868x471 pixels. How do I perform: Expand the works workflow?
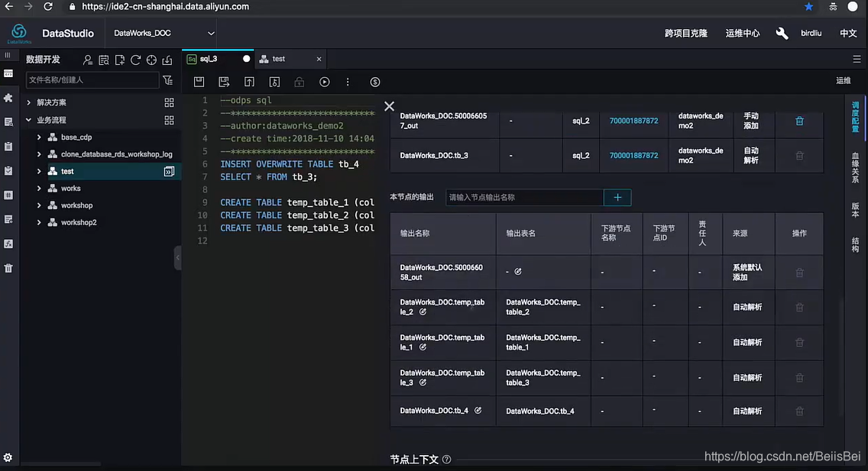pyautogui.click(x=39, y=189)
